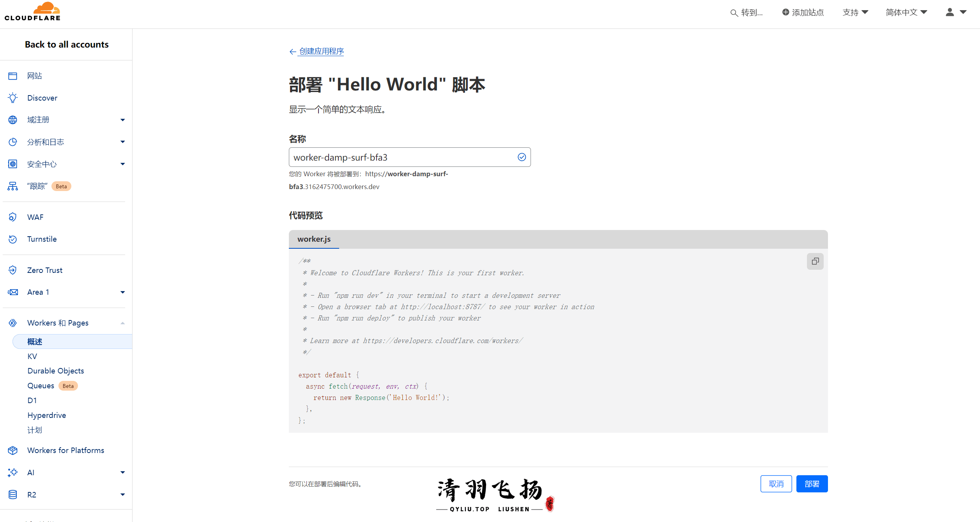Click 添加站点 add site link
The height and width of the screenshot is (522, 980).
tap(808, 12)
